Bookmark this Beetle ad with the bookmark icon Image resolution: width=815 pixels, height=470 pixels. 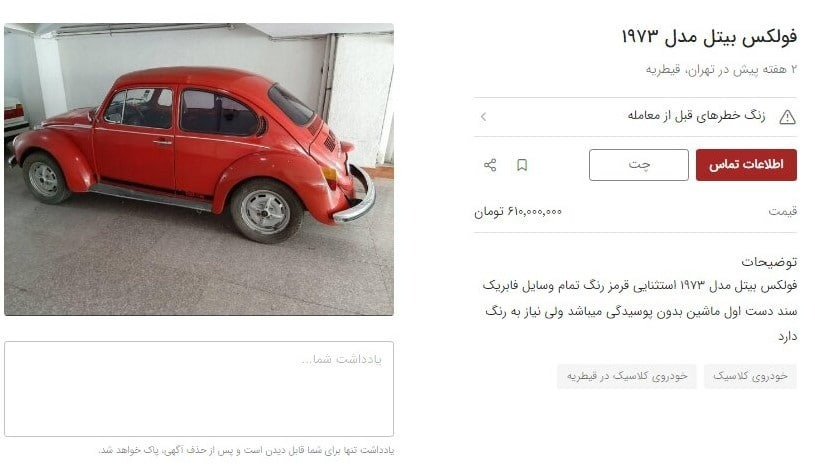coord(522,165)
